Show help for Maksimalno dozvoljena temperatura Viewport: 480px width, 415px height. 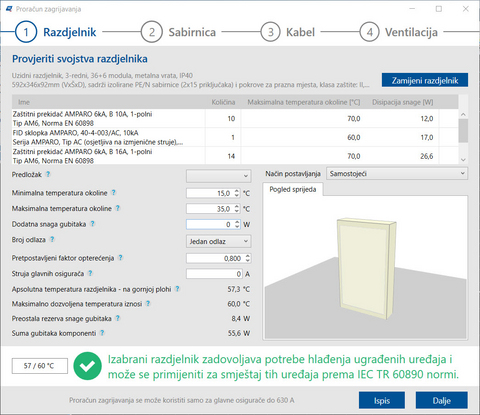pyautogui.click(x=148, y=303)
